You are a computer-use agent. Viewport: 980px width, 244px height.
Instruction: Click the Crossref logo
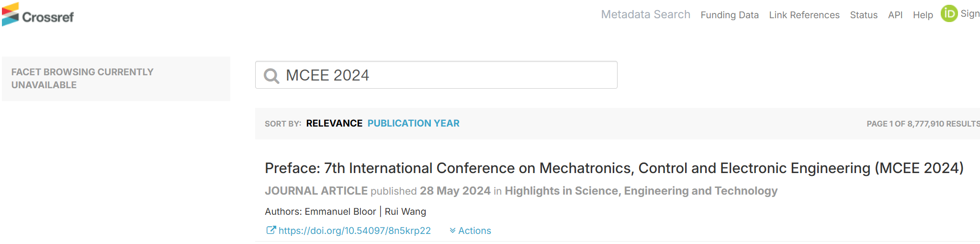(x=38, y=14)
